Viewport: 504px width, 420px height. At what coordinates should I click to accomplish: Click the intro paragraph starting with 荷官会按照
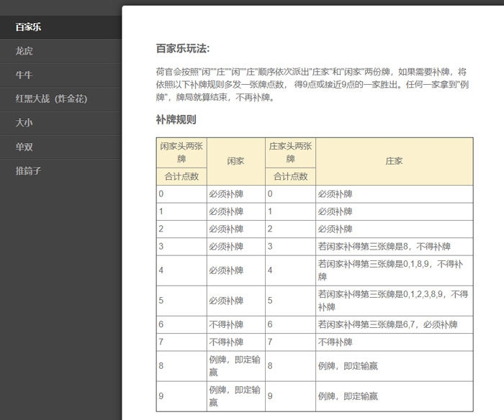click(314, 84)
